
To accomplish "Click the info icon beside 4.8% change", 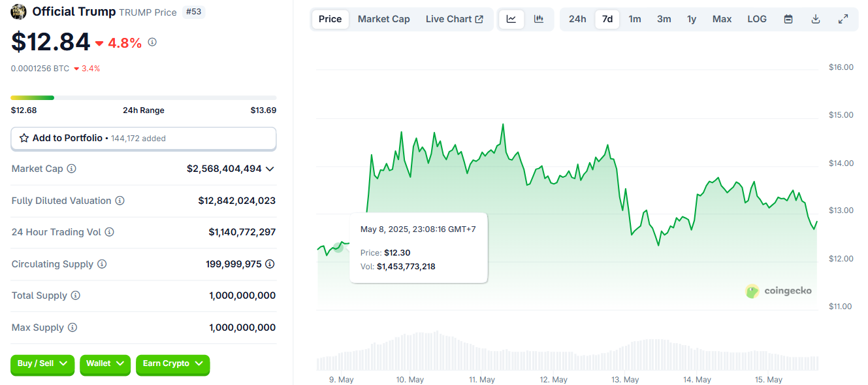I will pyautogui.click(x=152, y=42).
